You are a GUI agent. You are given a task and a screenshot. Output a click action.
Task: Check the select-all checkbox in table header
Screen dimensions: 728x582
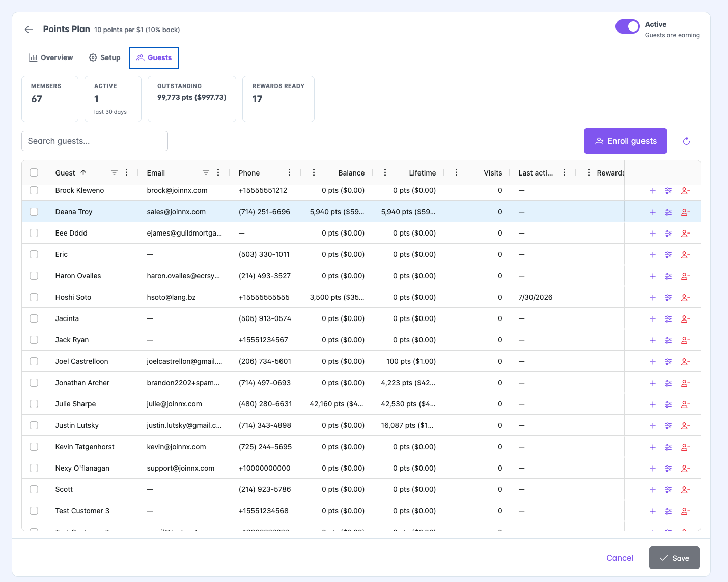pyautogui.click(x=34, y=172)
